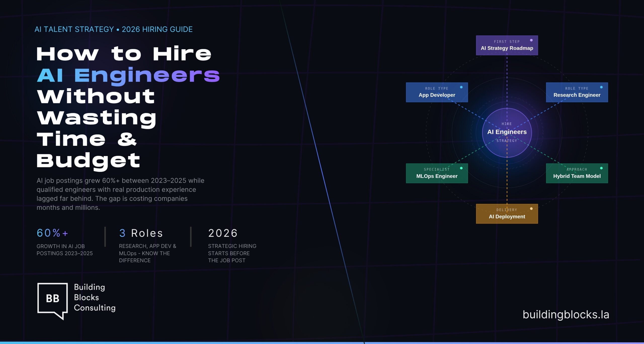Click 'GROWTH IN AI JOB POSTINGS 2023–2025' caption

tap(65, 250)
